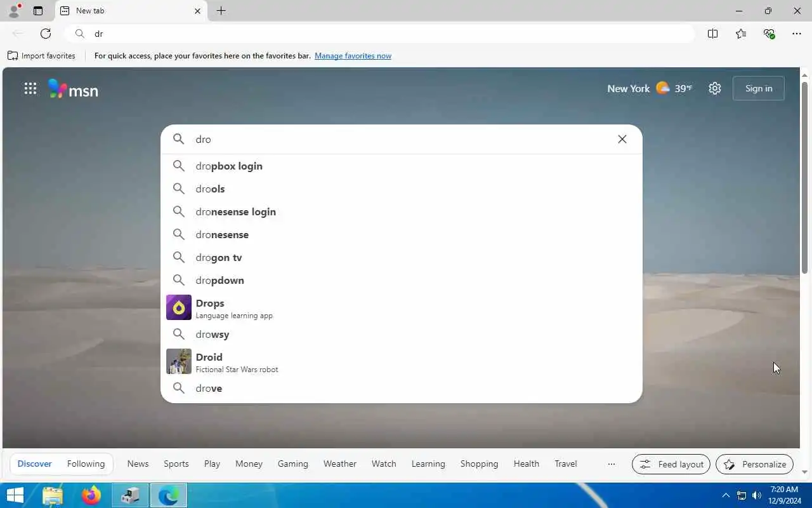Viewport: 812px width, 508px height.
Task: Open a new browser tab with plus
Action: click(x=221, y=11)
